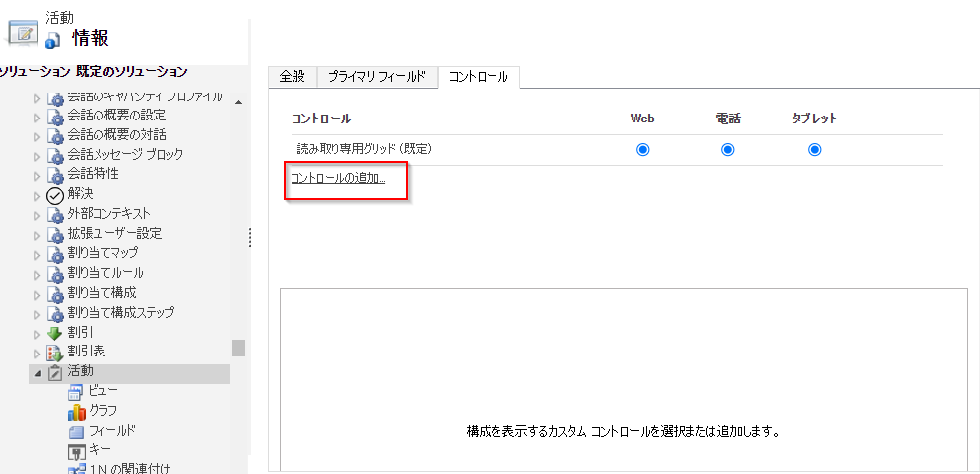Select 活動 entity in tree
The width and height of the screenshot is (980, 474).
pyautogui.click(x=80, y=372)
